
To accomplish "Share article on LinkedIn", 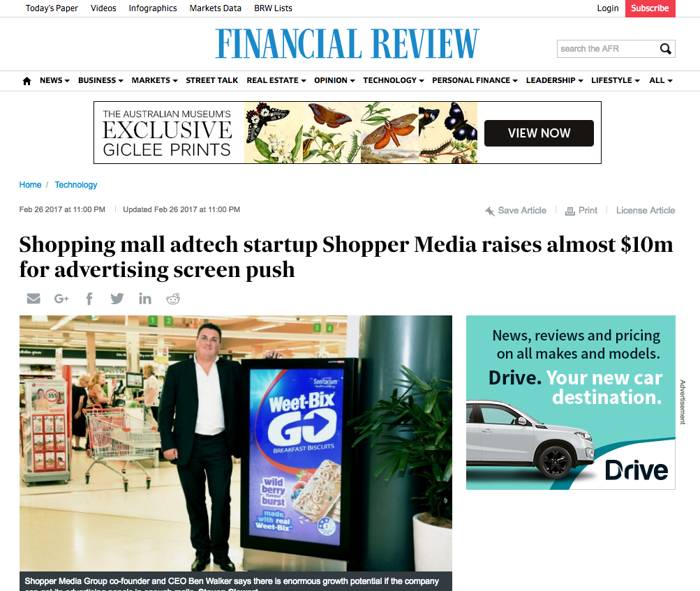I will click(144, 299).
